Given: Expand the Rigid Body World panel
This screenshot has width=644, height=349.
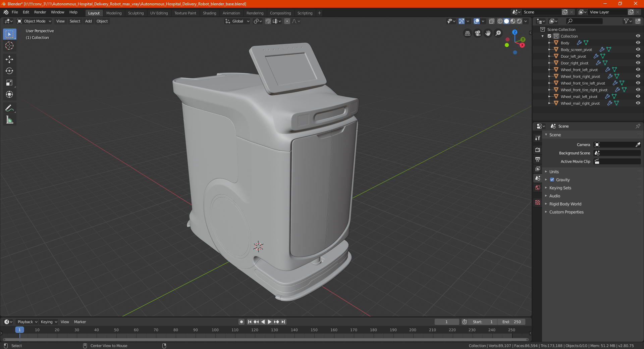Looking at the screenshot, I should (565, 204).
